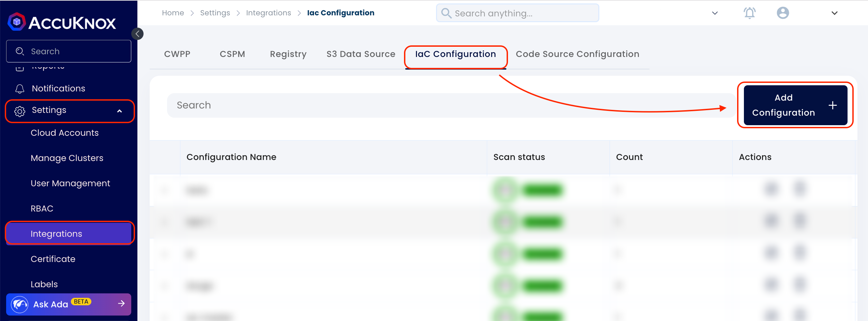Expand the header dropdown left of bell
The width and height of the screenshot is (868, 321).
(x=715, y=13)
